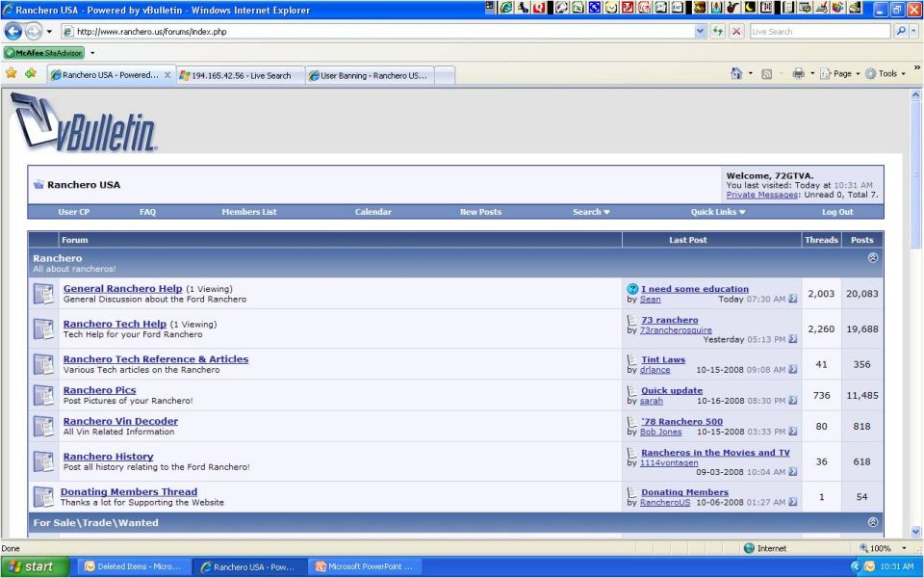Click question icon beside I need some education
924x578 pixels.
coord(632,289)
